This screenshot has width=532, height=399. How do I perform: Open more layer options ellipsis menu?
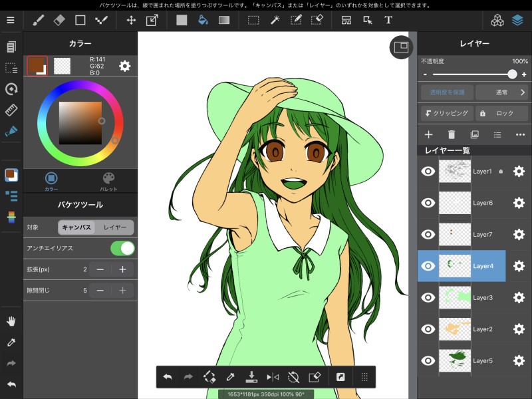tap(520, 134)
